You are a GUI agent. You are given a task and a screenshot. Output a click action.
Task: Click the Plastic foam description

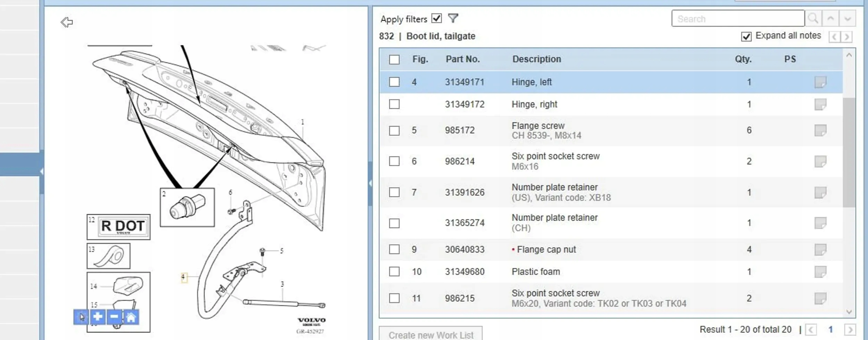[536, 272]
